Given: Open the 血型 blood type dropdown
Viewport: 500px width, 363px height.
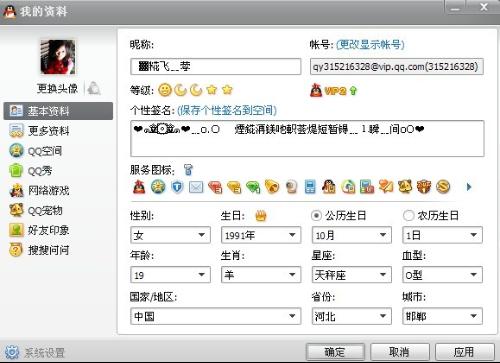Looking at the screenshot, I should (x=442, y=275).
